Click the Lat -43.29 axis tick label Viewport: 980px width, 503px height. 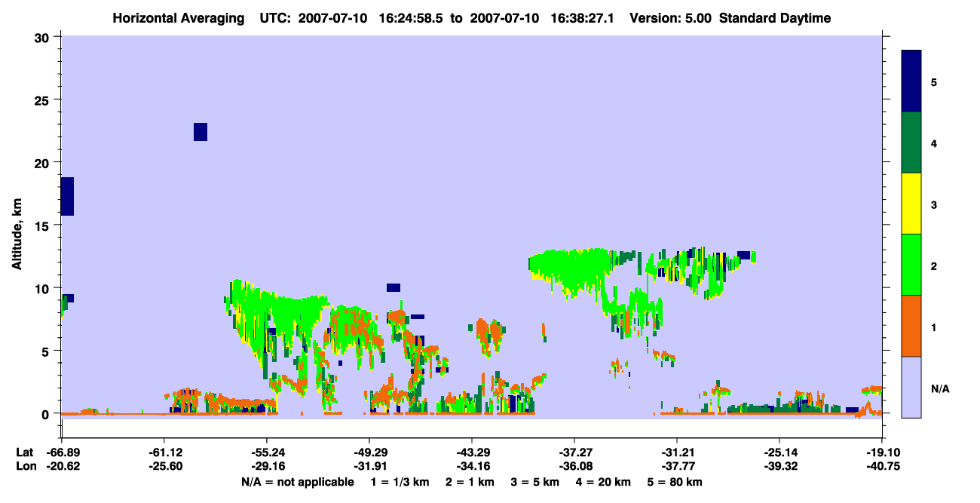[x=471, y=452]
